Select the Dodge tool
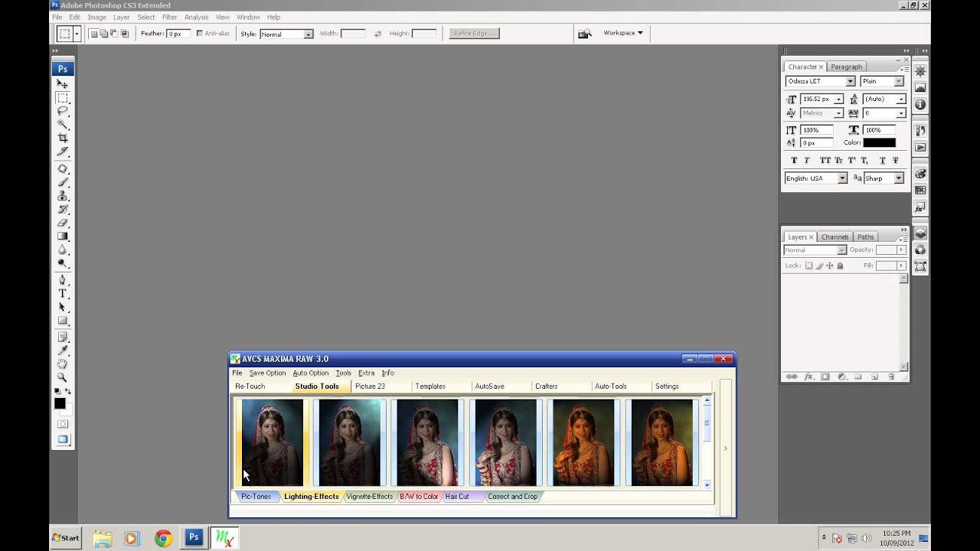 (63, 262)
